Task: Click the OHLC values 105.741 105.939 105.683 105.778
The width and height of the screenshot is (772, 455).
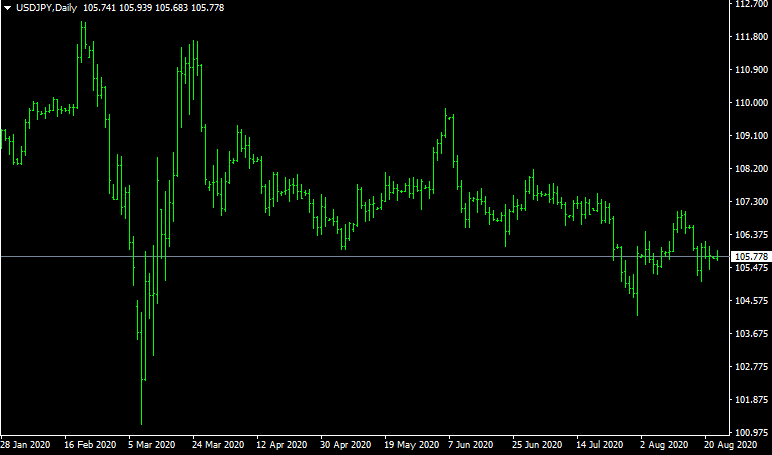Action: (154, 8)
